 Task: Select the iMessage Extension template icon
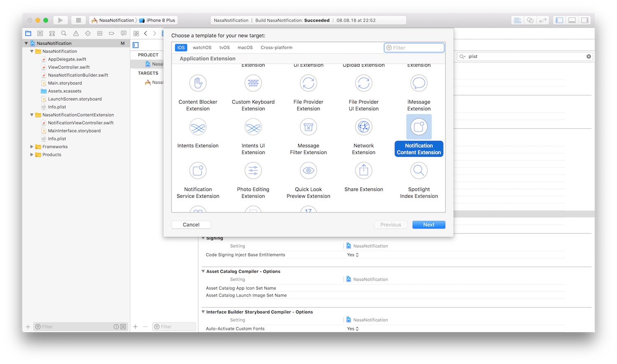(x=419, y=83)
